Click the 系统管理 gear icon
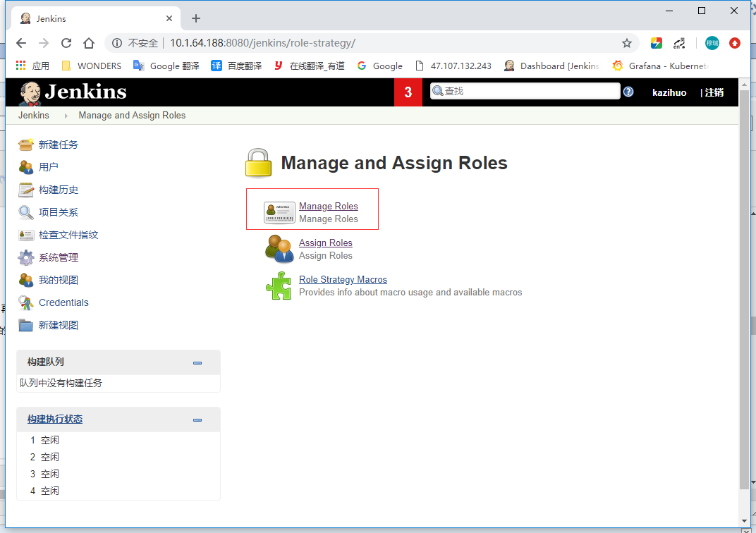This screenshot has width=756, height=533. click(x=26, y=257)
